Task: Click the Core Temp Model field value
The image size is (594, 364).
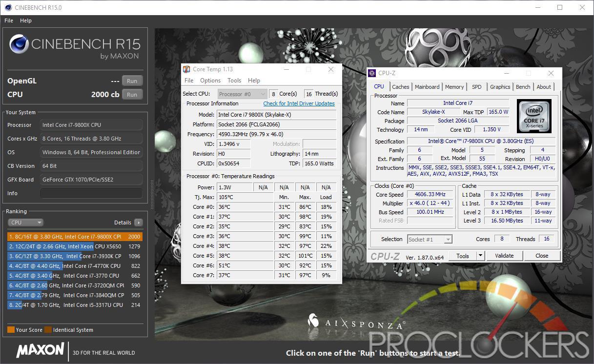Action: [x=276, y=115]
